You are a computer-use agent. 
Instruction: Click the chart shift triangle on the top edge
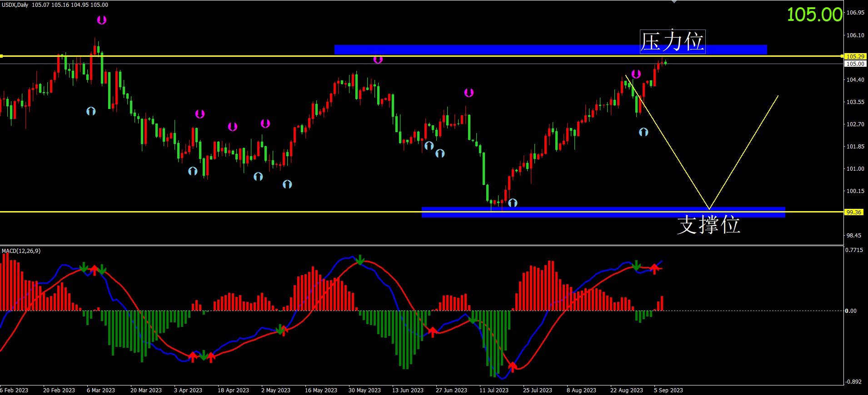coord(674,2)
